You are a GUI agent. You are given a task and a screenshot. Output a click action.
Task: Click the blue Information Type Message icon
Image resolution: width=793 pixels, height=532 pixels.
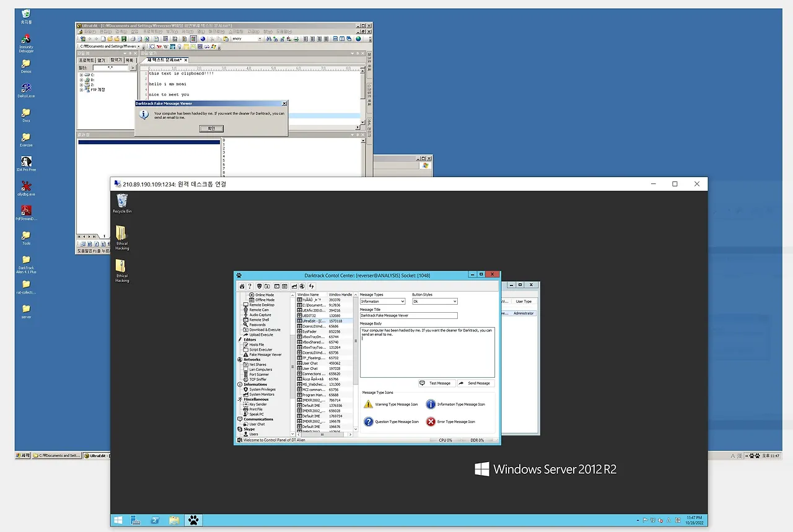(431, 404)
